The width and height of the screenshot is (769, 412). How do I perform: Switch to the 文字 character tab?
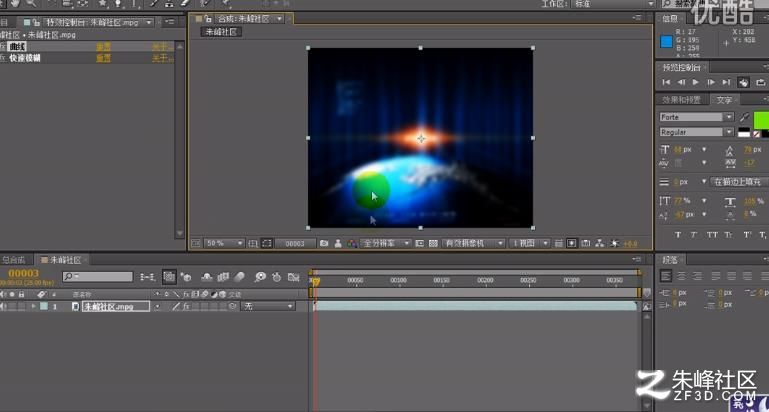tap(724, 100)
